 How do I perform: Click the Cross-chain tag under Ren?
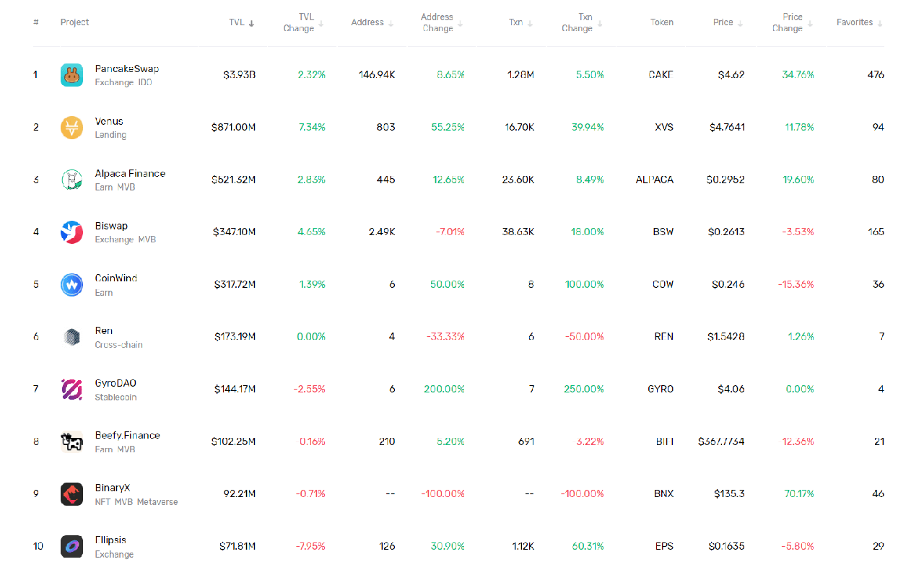click(x=118, y=345)
